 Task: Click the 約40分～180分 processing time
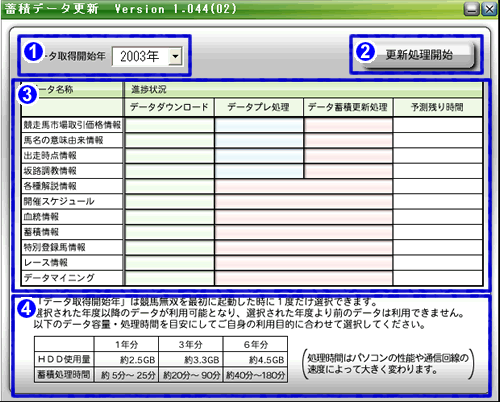click(x=255, y=375)
